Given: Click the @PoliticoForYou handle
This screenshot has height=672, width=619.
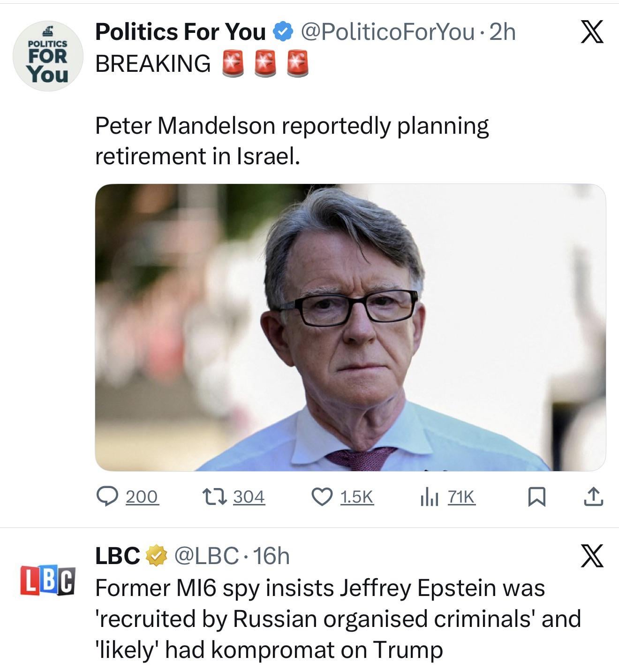Looking at the screenshot, I should (387, 32).
